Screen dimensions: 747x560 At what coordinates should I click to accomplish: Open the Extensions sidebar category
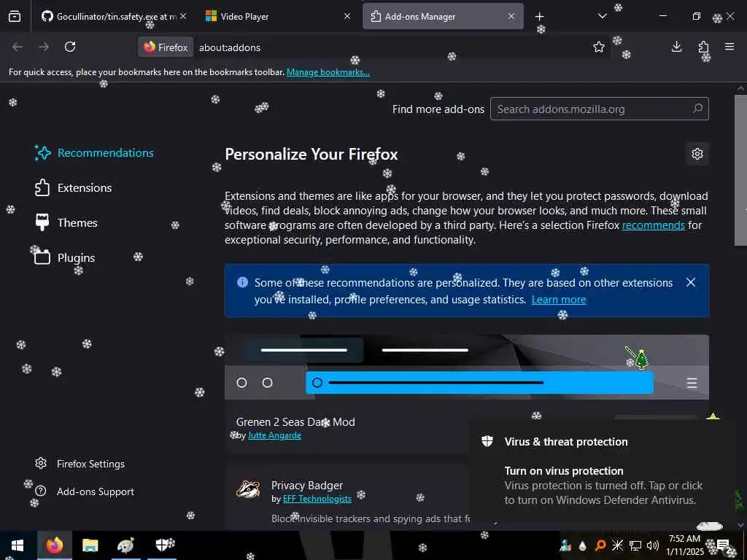click(74, 187)
